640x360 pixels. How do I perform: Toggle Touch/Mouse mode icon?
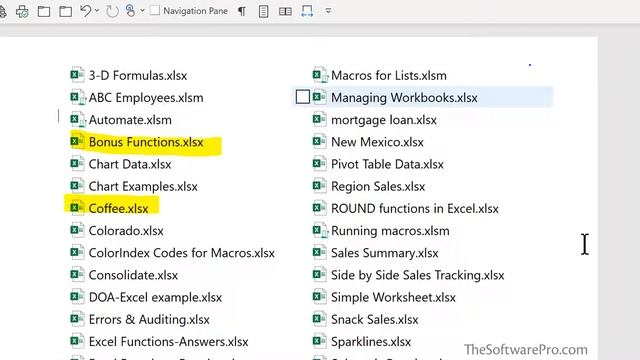coord(130,11)
